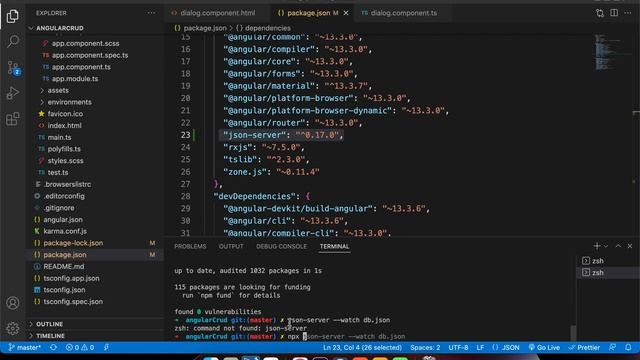Viewport: 640px width, 360px height.
Task: Expand the TIMELINE section
Action: [50, 336]
